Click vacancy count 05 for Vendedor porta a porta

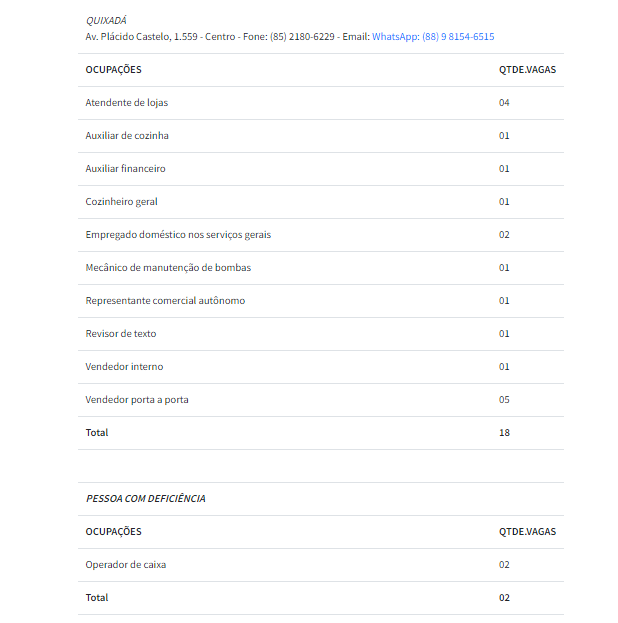pos(505,400)
